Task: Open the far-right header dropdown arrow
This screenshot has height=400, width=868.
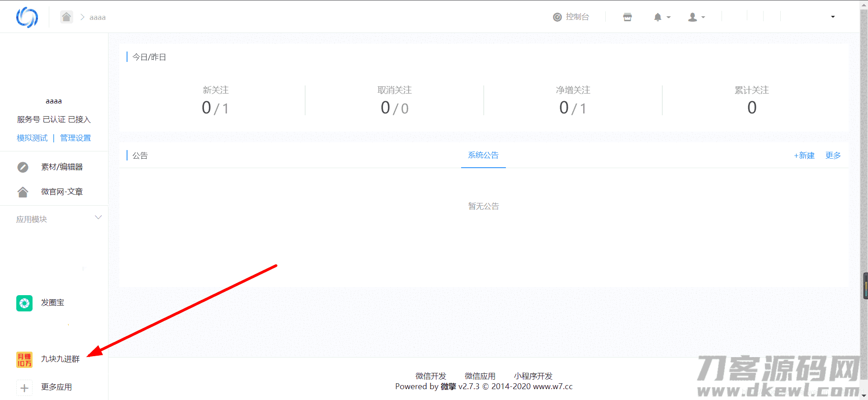Action: coord(833,17)
